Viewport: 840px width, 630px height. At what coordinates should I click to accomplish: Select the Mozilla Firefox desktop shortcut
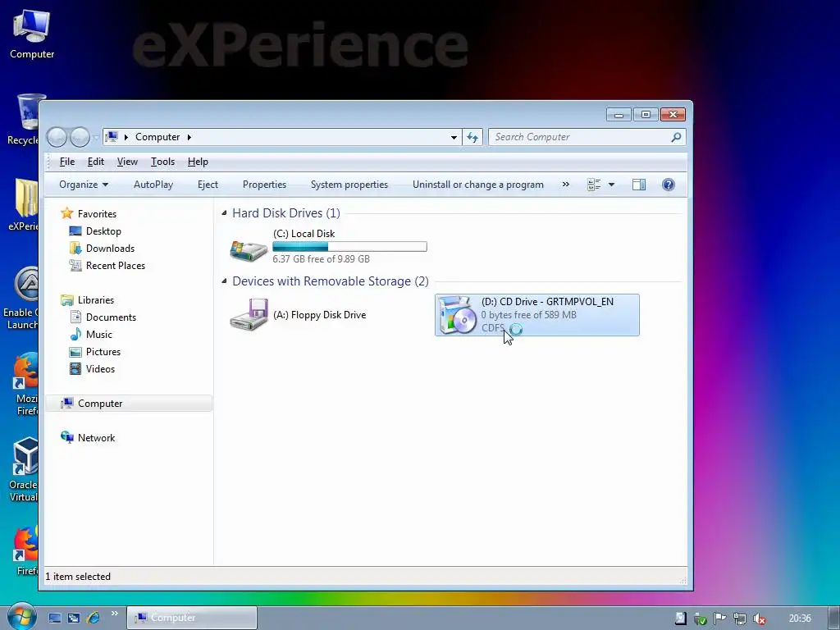(27, 384)
